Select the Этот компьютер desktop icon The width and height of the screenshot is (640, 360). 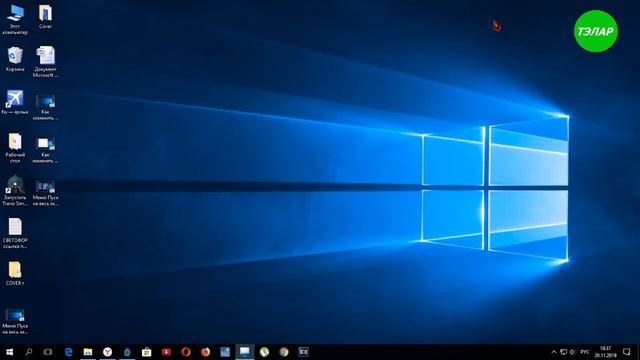tap(15, 19)
